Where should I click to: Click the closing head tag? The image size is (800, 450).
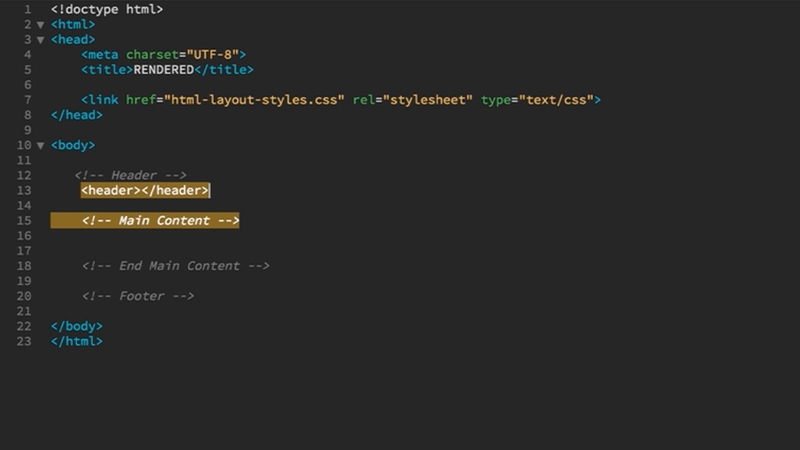click(x=77, y=115)
